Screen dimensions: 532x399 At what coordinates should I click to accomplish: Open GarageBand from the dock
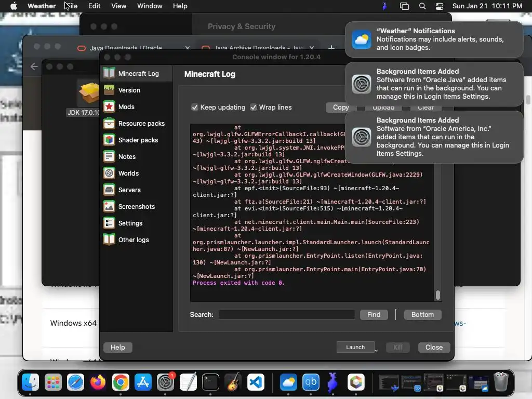click(233, 382)
